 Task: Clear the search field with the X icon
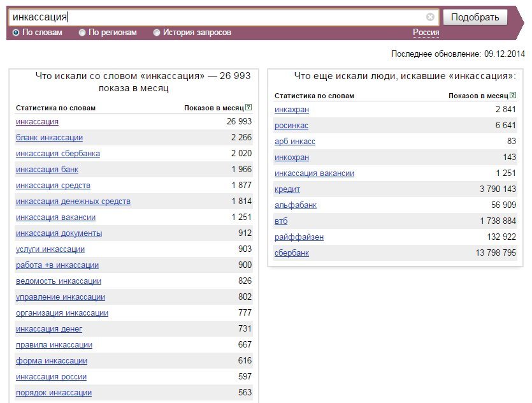pyautogui.click(x=430, y=17)
